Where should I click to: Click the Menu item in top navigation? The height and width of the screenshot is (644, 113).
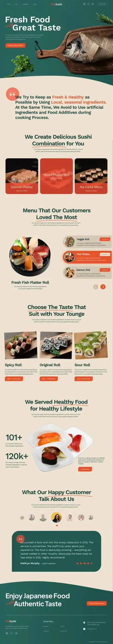[16, 4]
